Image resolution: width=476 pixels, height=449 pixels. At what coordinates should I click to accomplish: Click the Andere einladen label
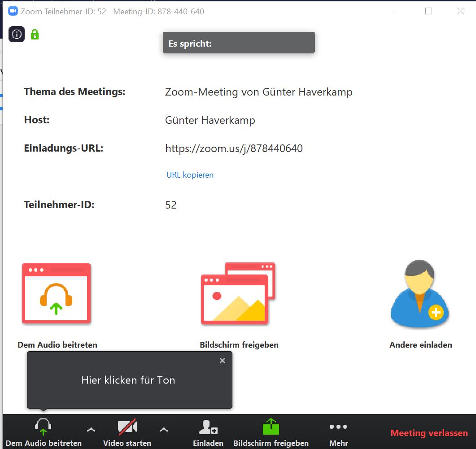click(x=421, y=345)
